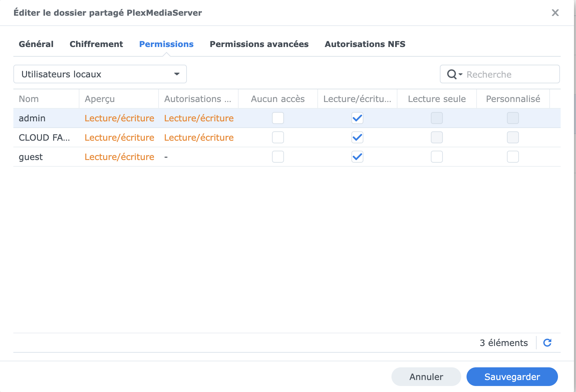Image resolution: width=576 pixels, height=392 pixels.
Task: Uncheck Lecture/écriture for CLOUD FA... user
Action: 357,137
